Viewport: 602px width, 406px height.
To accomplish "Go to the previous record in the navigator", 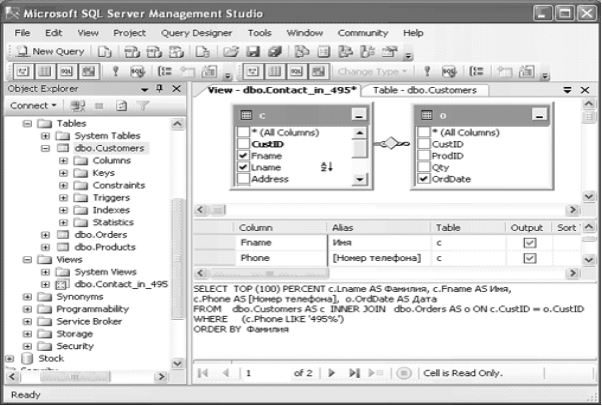I will tap(226, 373).
